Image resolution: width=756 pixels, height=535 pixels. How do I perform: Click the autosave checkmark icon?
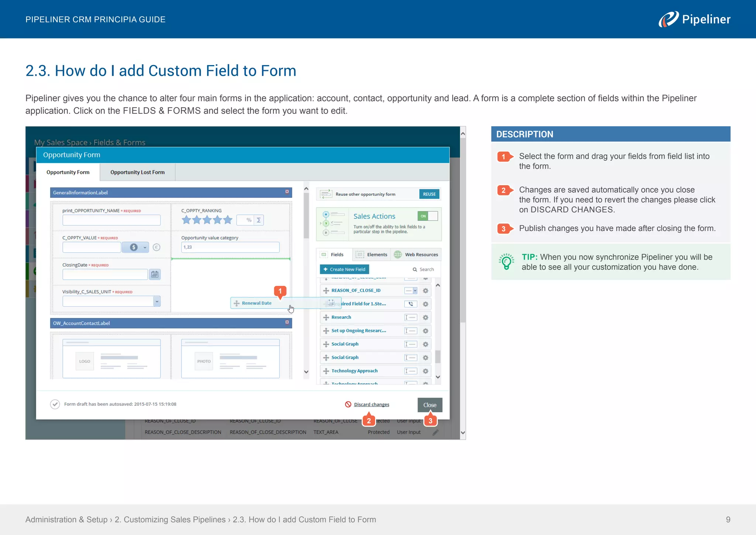[55, 404]
